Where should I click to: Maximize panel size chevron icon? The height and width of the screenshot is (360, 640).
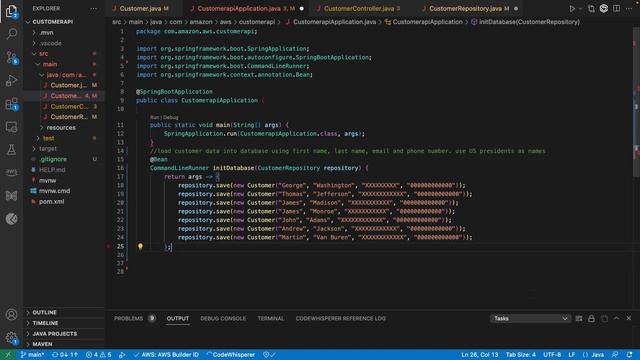[616, 318]
